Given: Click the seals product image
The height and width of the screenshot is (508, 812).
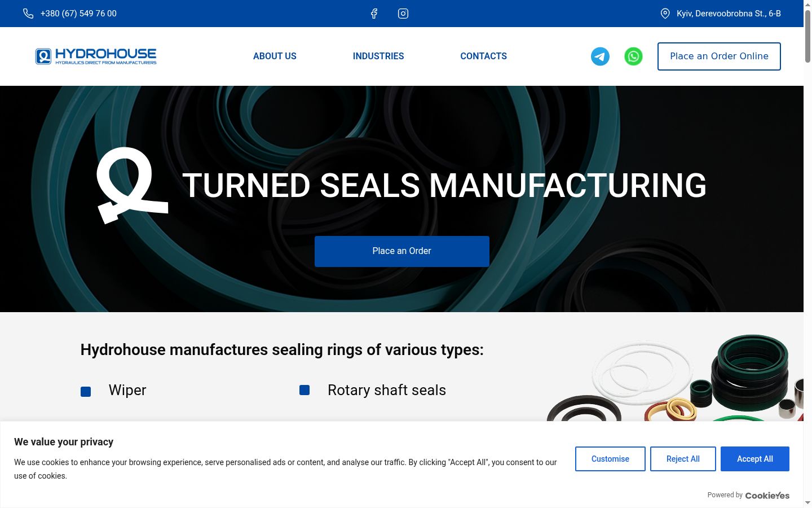Looking at the screenshot, I should (x=675, y=378).
